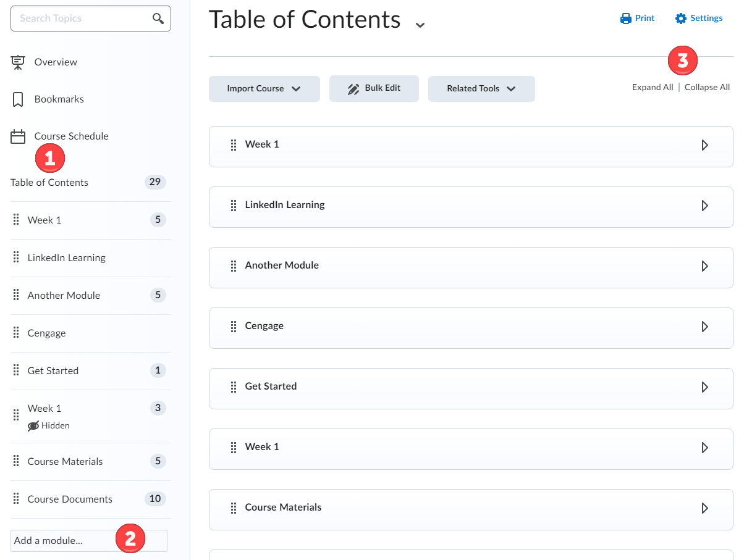The height and width of the screenshot is (560, 744).
Task: Expand the Another Module disclosure triangle
Action: [x=704, y=266]
